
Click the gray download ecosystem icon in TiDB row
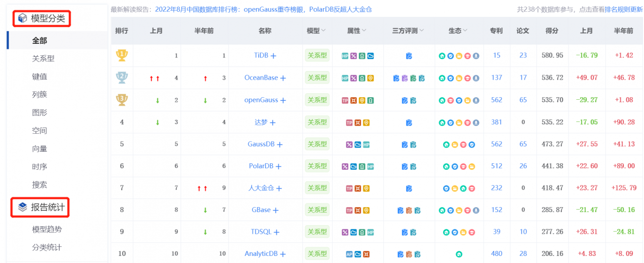[x=476, y=56]
